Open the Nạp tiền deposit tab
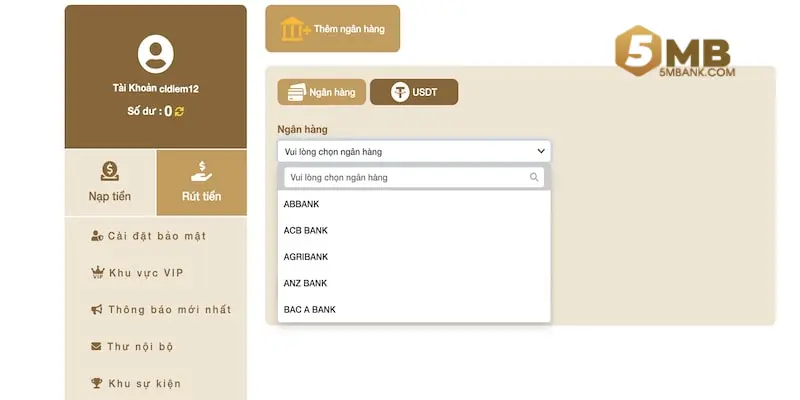 point(110,182)
